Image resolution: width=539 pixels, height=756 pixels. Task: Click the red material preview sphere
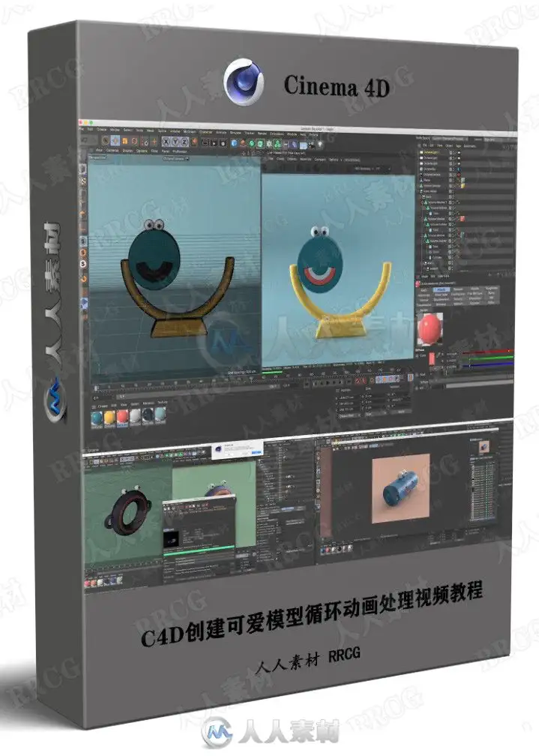tap(429, 328)
